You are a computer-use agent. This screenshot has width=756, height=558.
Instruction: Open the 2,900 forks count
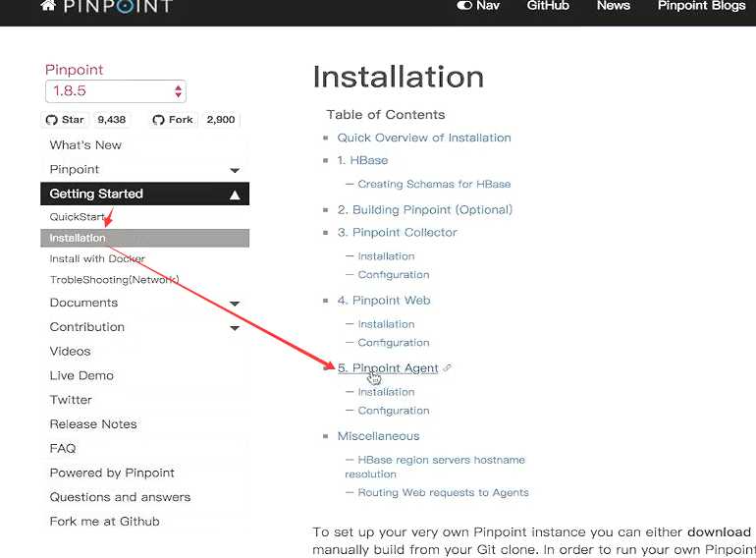(x=221, y=120)
